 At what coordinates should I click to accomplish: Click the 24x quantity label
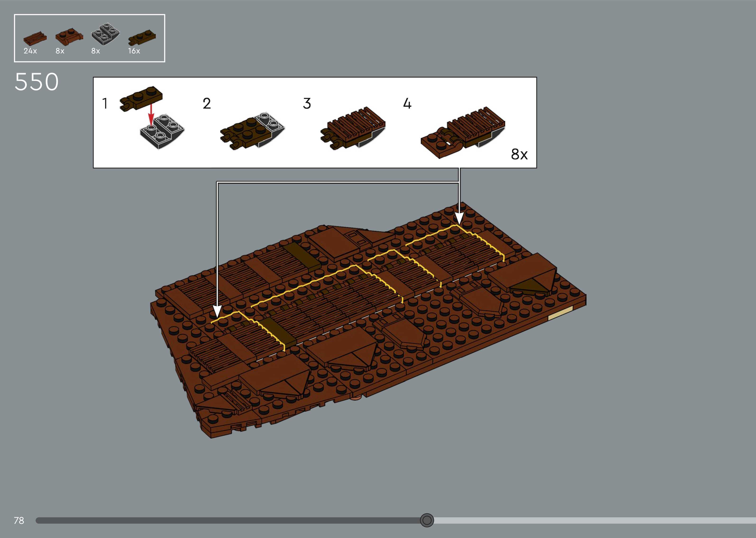point(30,51)
